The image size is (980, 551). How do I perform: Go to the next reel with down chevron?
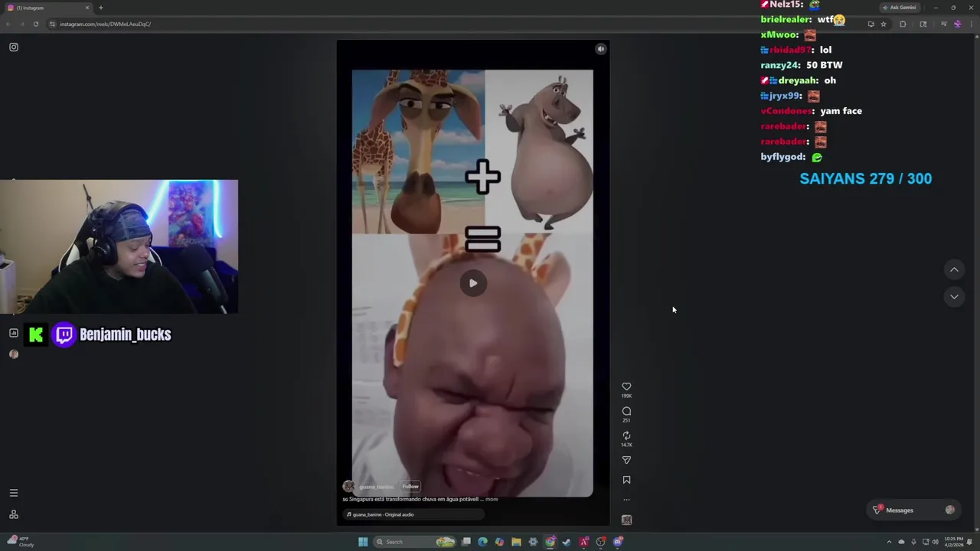(x=954, y=297)
